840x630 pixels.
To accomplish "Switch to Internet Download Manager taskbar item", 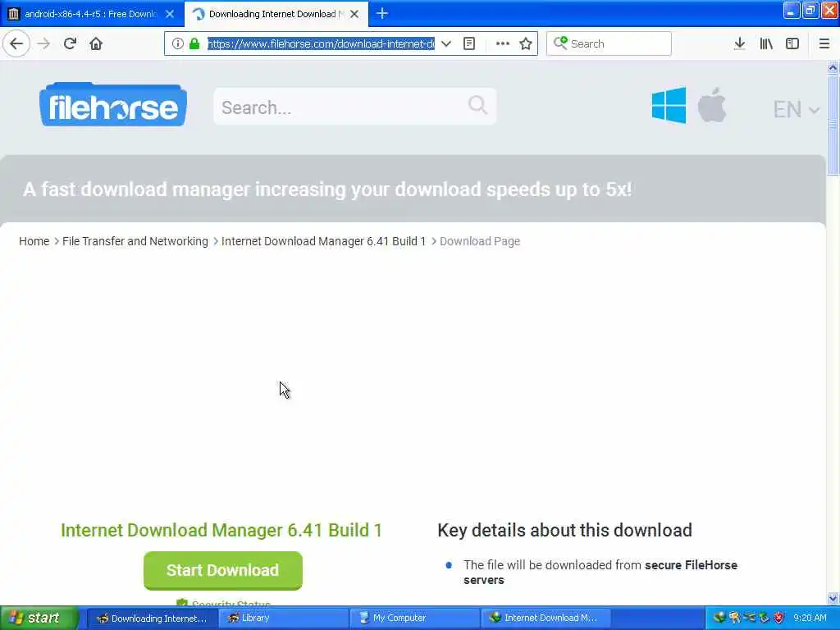I will point(546,619).
